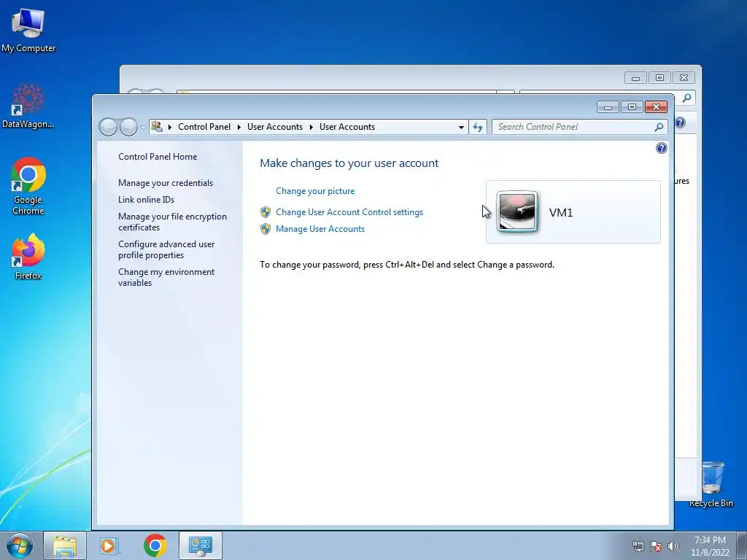Launch Google Chrome from the desktop

coord(28,186)
